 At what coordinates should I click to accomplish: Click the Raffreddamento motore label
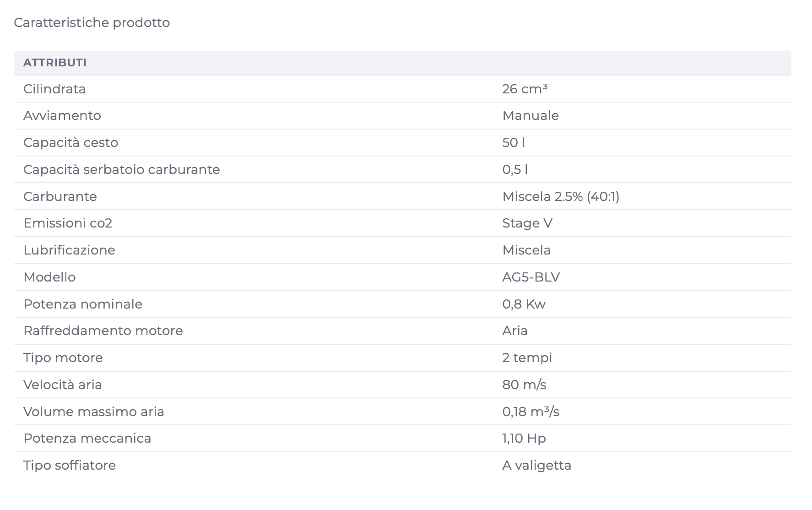tap(103, 331)
